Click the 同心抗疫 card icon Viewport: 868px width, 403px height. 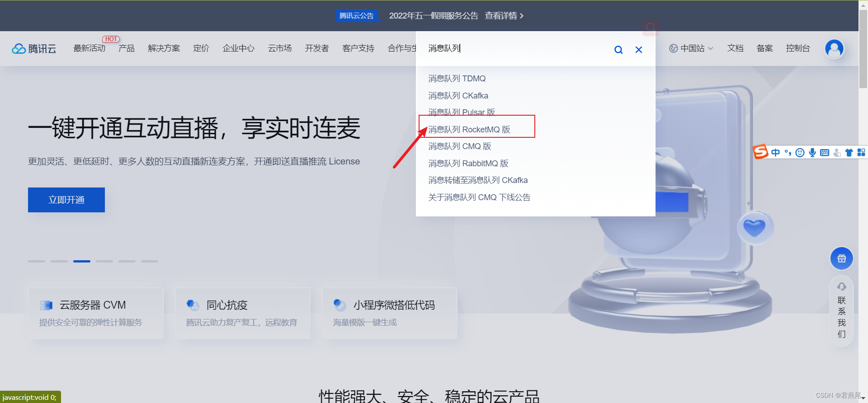pyautogui.click(x=193, y=305)
